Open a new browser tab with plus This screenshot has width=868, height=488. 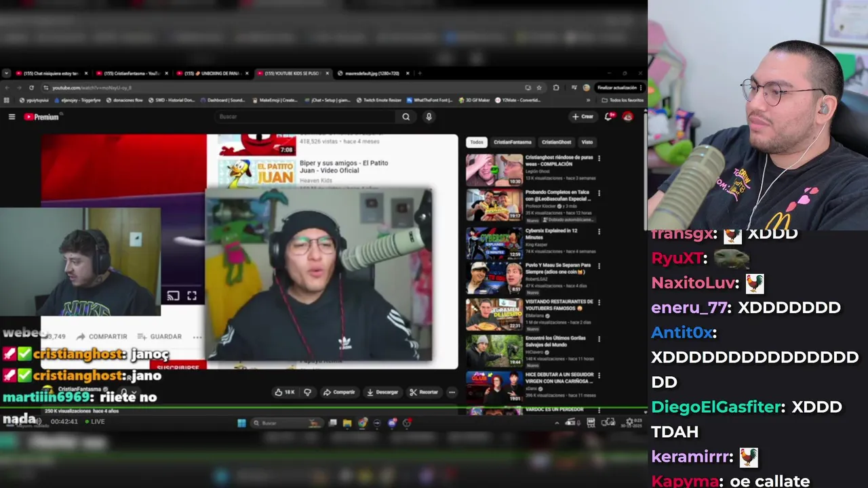[x=420, y=73]
